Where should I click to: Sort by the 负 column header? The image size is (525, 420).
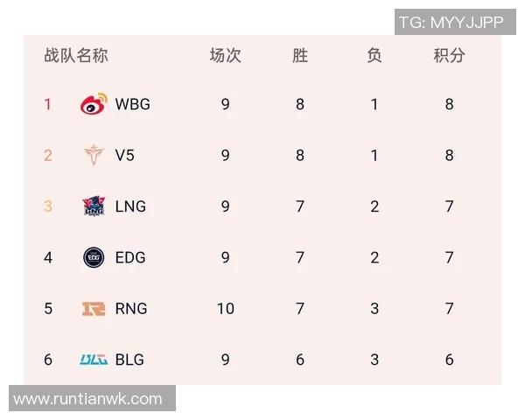pos(374,56)
